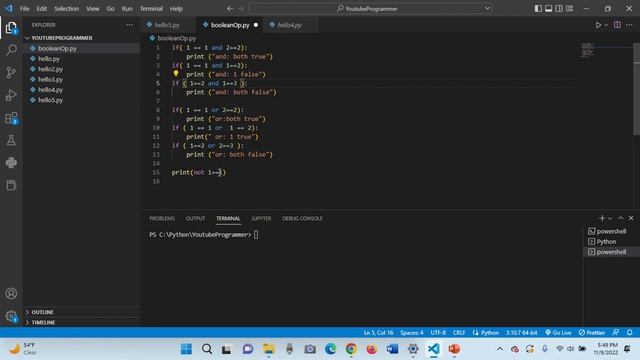This screenshot has height=360, width=640.
Task: Open the Manage gear icon
Action: (x=11, y=316)
